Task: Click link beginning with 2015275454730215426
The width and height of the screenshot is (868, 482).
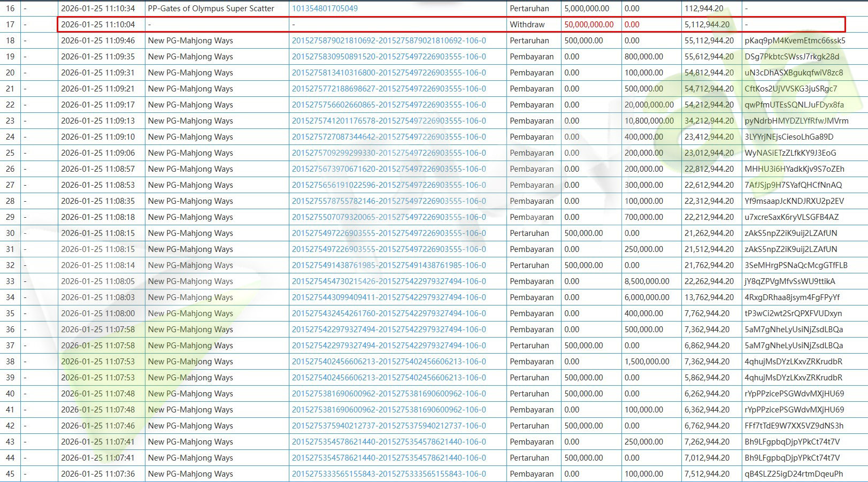Action: [x=389, y=281]
